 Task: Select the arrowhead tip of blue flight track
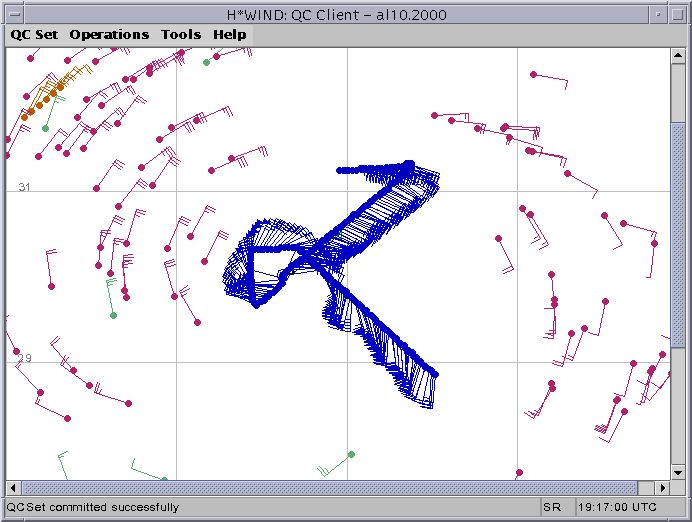click(409, 163)
